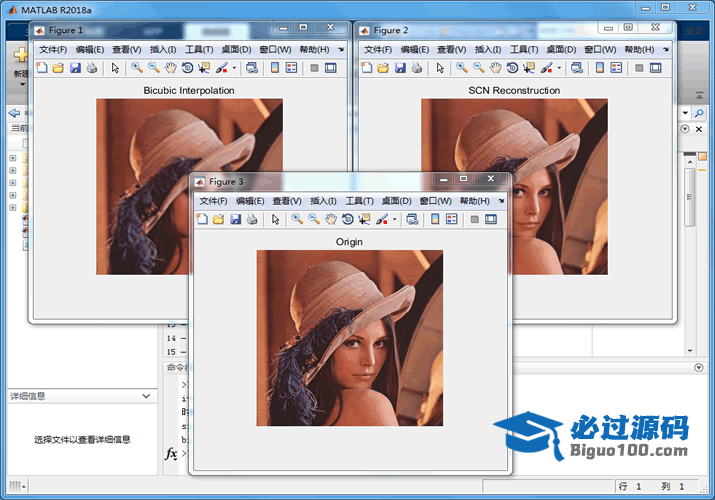This screenshot has height=500, width=715.
Task: Open file icon in Figure 3 toolbar
Action: (219, 219)
